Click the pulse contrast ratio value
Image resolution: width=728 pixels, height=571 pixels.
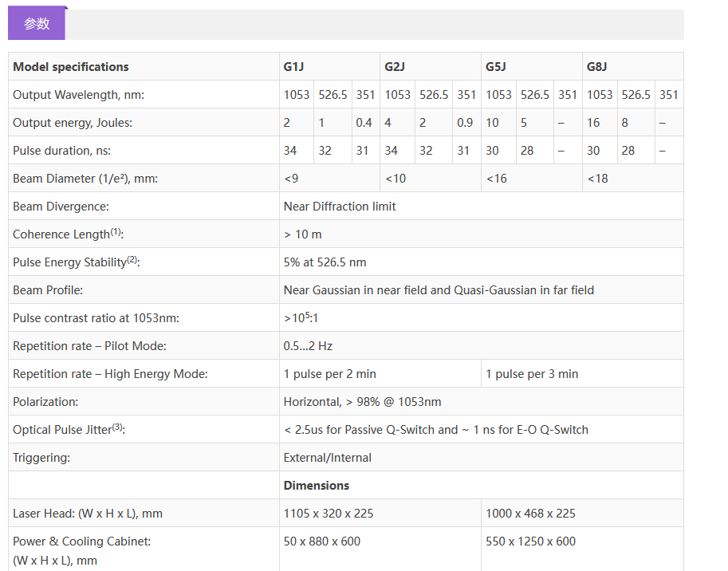click(301, 318)
